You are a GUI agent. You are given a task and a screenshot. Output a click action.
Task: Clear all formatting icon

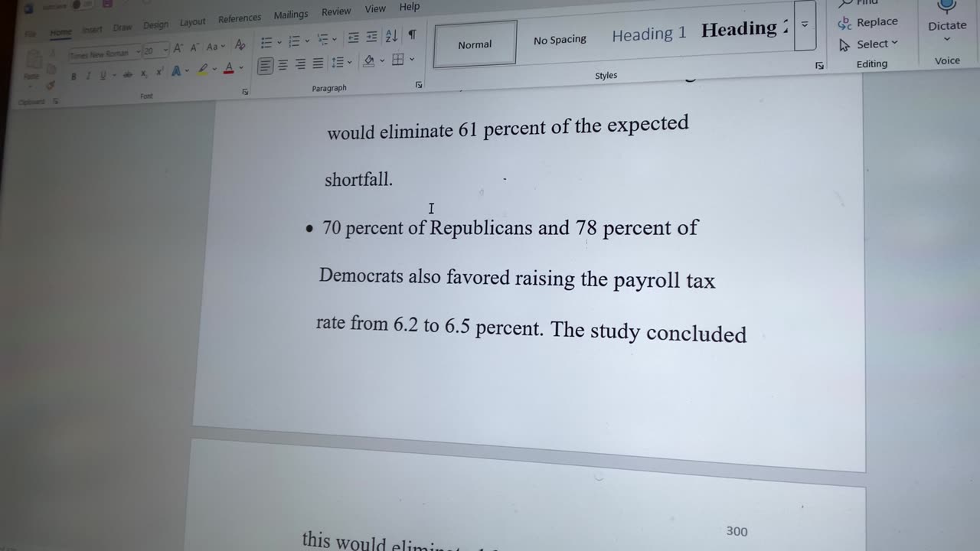click(240, 45)
